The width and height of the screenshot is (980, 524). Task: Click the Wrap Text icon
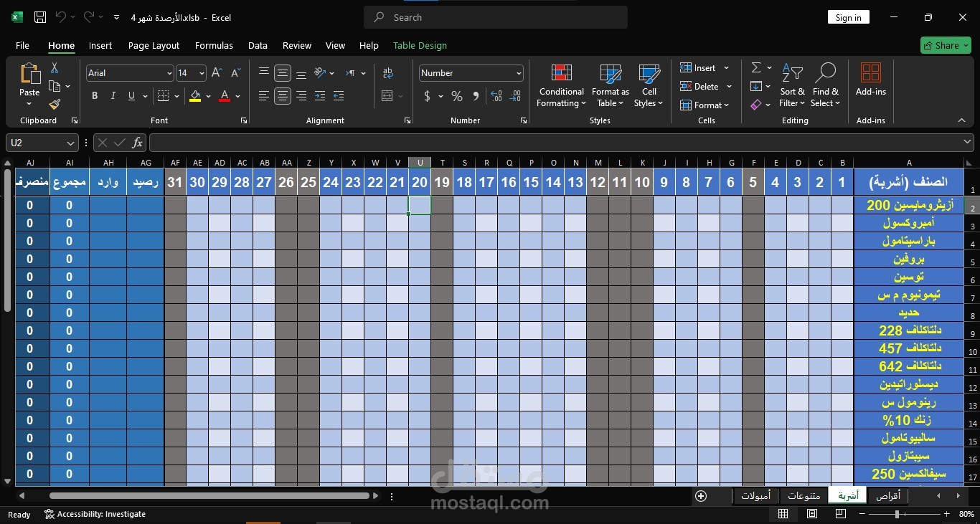pos(388,73)
